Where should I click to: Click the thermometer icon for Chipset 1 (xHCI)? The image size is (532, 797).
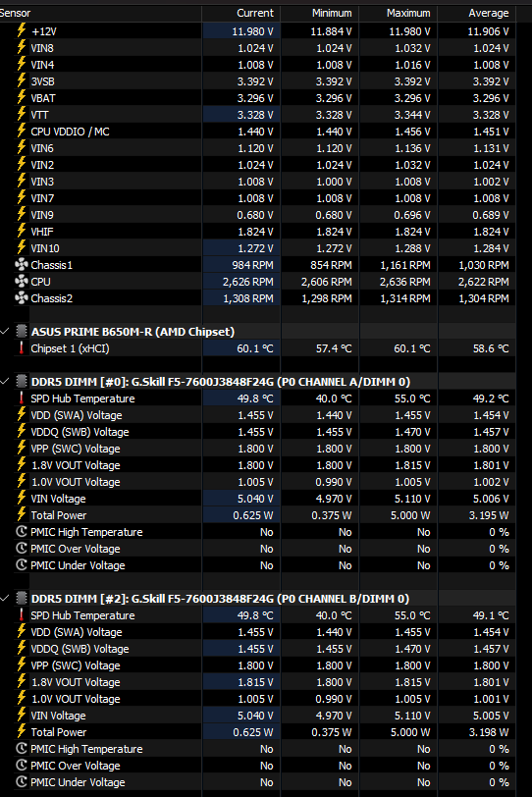coord(22,348)
